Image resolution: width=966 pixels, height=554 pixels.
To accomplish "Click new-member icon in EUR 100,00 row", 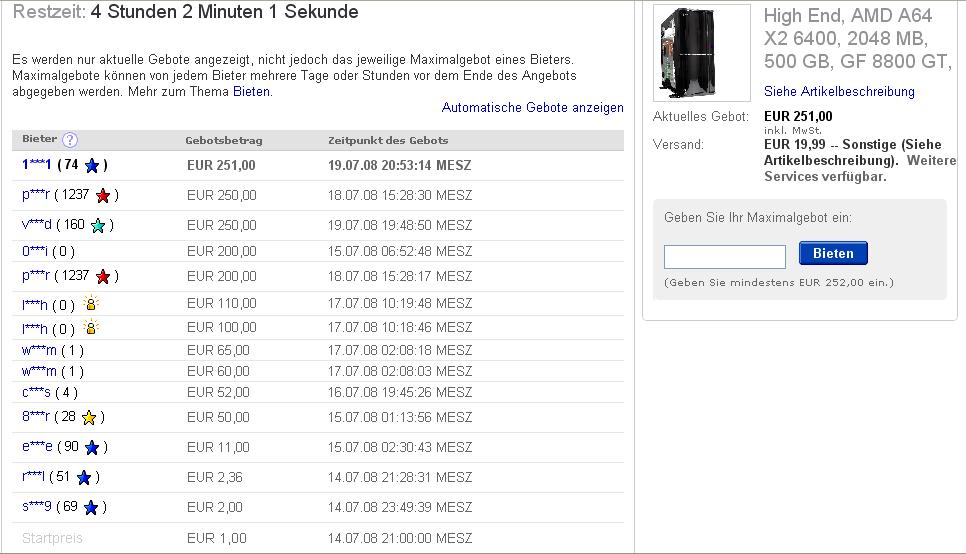I will click(x=91, y=327).
